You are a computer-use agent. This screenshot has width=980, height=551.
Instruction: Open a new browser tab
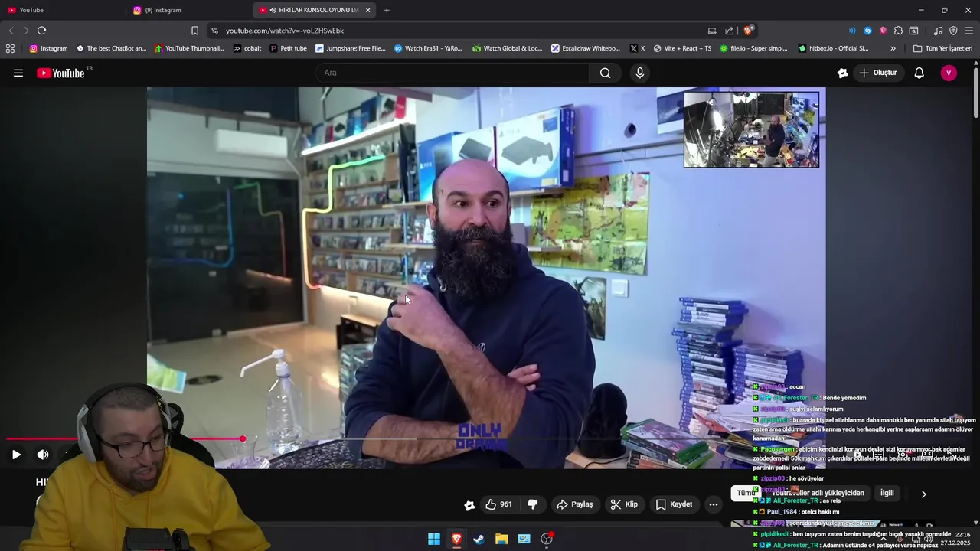pyautogui.click(x=387, y=10)
